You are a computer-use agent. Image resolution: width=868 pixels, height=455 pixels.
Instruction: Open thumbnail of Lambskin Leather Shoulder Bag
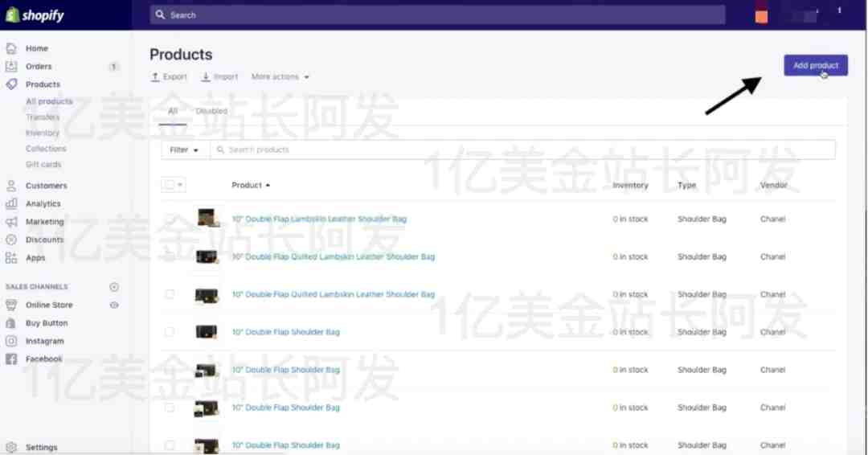click(207, 218)
